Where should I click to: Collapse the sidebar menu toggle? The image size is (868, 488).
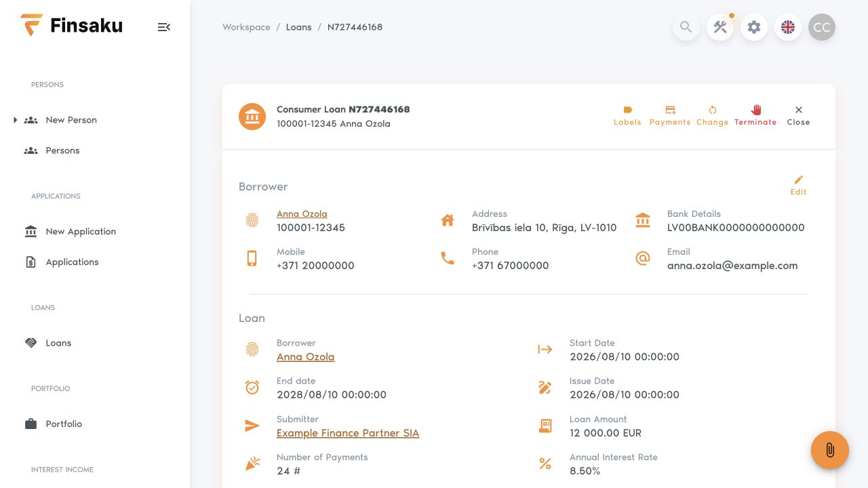click(163, 27)
